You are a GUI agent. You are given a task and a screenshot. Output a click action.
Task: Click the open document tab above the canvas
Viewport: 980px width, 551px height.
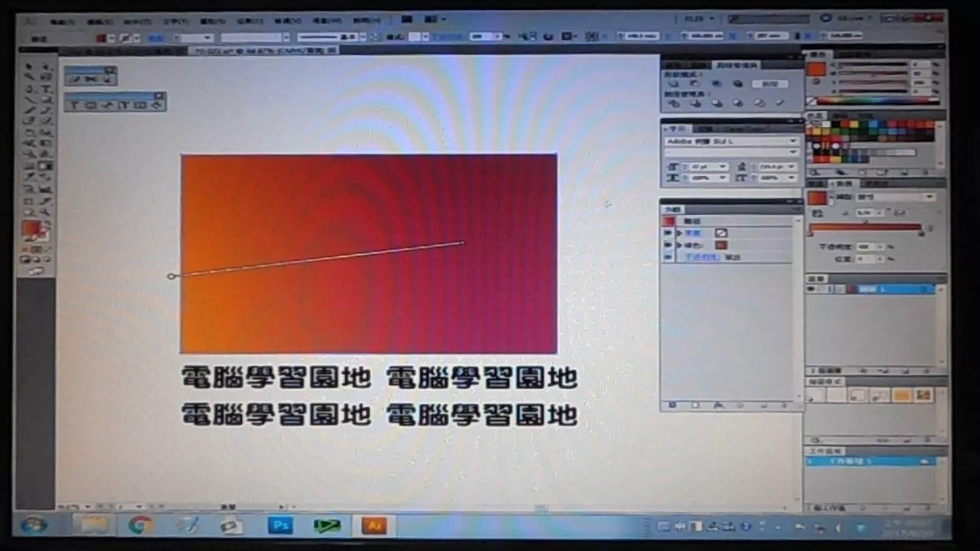coord(263,50)
